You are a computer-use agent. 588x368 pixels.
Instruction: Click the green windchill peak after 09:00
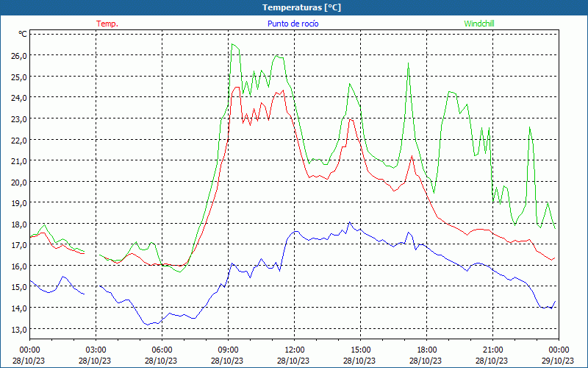[x=232, y=44]
